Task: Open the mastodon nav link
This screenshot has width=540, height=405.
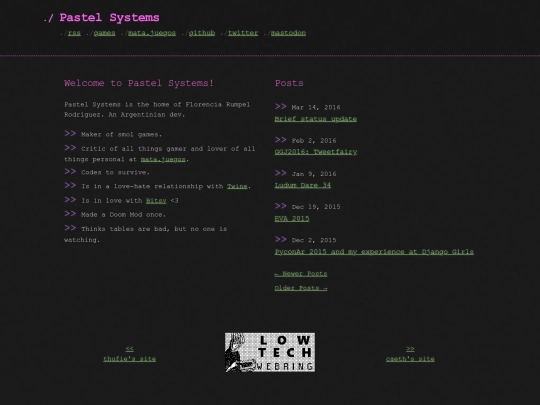Action: [x=288, y=33]
